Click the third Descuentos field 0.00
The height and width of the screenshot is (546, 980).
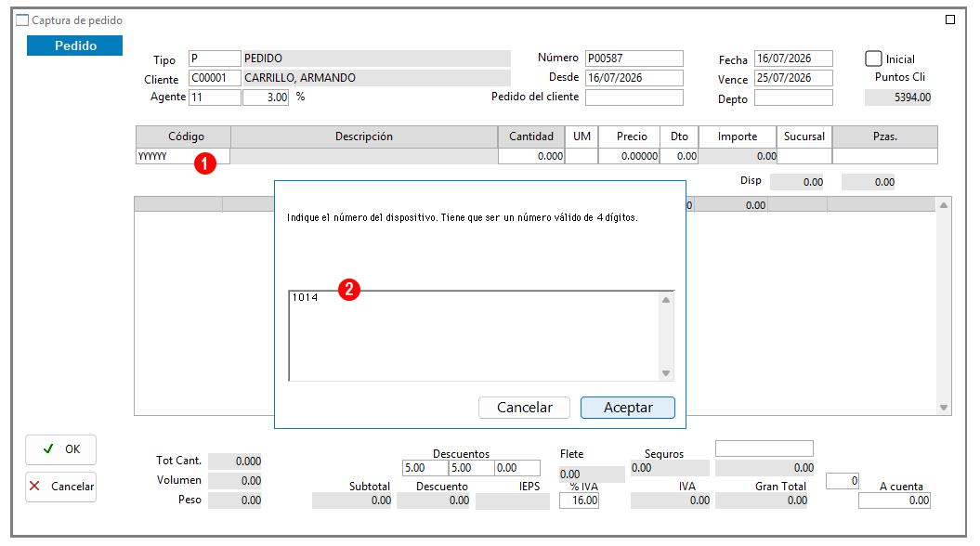(x=516, y=468)
